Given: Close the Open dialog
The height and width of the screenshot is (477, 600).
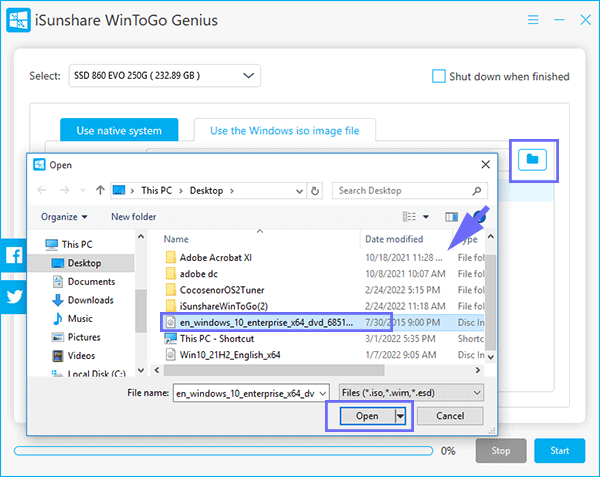Looking at the screenshot, I should point(486,164).
